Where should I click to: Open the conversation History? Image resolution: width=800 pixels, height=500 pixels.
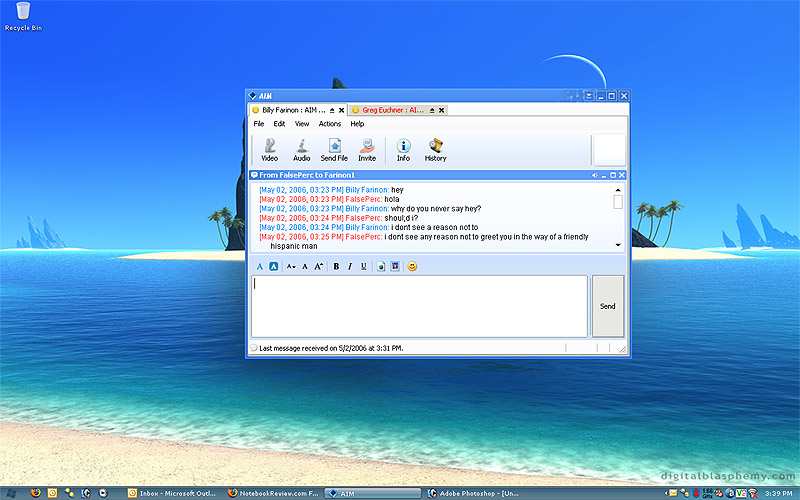(435, 150)
